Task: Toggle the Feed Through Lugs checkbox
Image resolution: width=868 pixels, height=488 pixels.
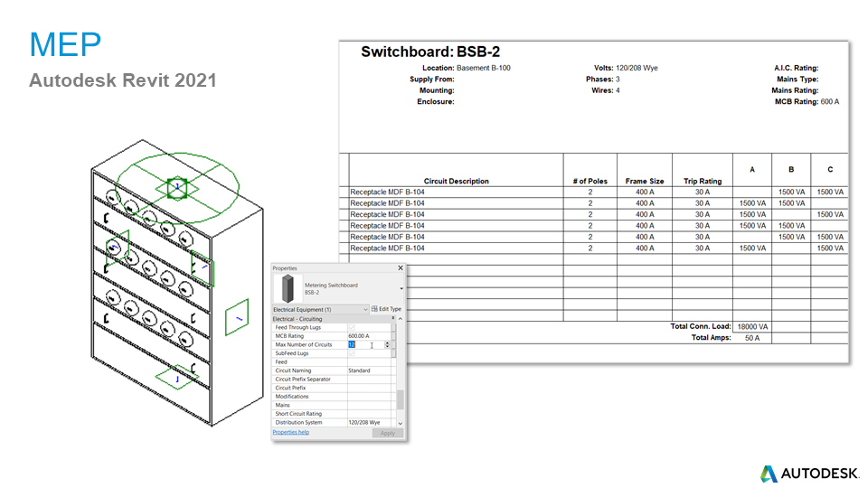Action: pos(352,327)
